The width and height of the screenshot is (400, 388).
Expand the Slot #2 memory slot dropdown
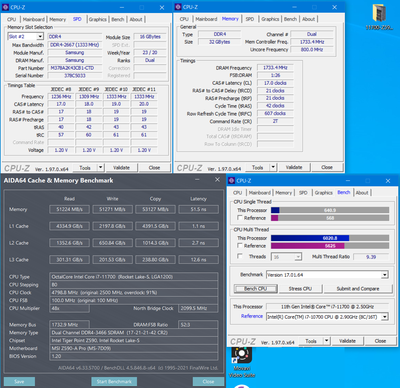pos(40,36)
